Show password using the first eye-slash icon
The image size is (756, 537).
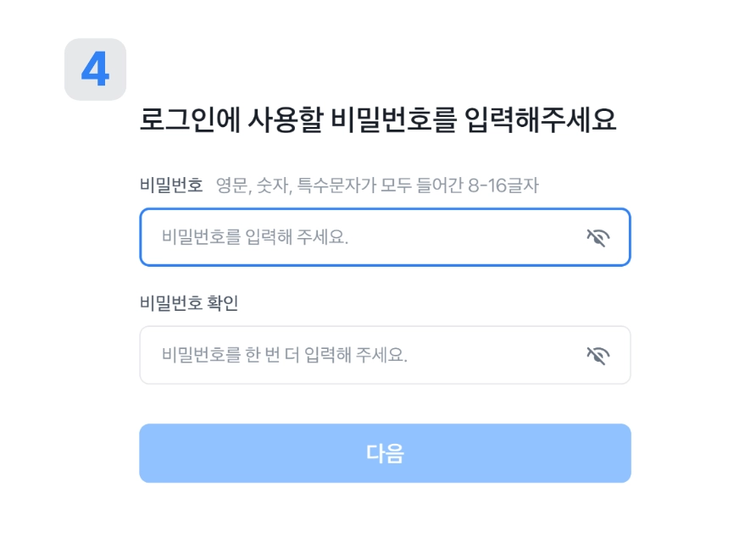[598, 237]
